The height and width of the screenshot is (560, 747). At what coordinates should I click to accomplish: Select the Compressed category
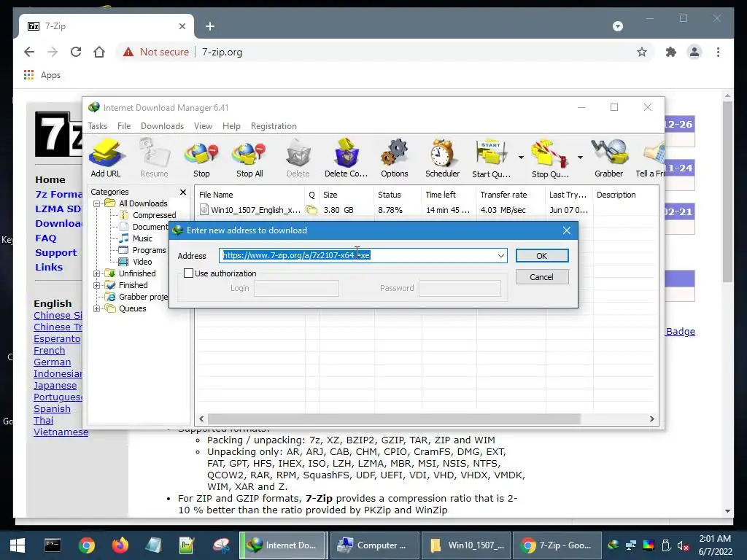tap(155, 215)
